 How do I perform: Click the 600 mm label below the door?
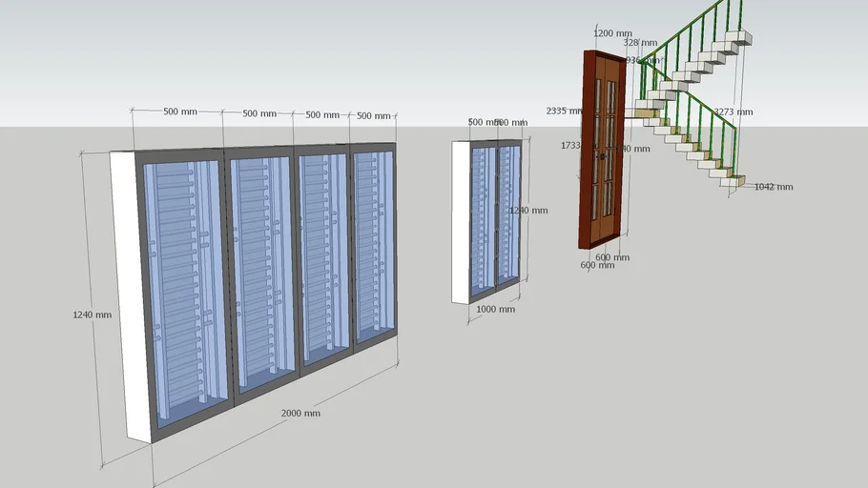click(x=597, y=265)
